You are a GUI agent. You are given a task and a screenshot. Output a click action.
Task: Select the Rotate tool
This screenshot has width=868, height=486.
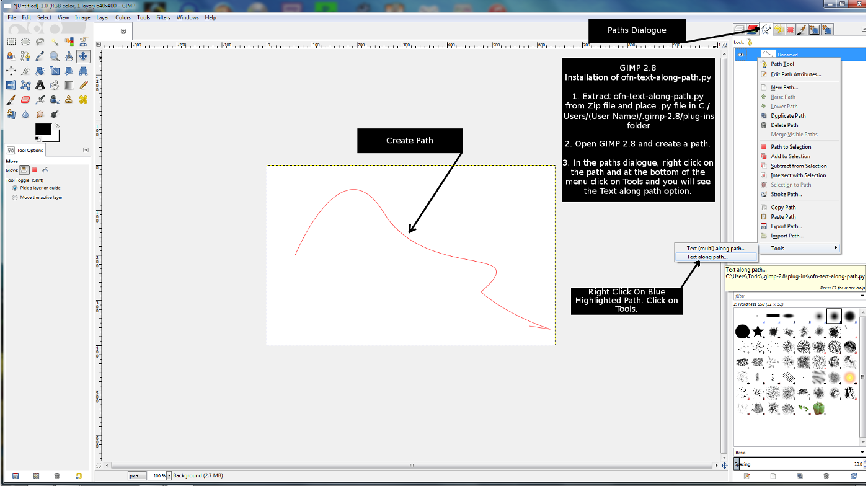point(40,70)
